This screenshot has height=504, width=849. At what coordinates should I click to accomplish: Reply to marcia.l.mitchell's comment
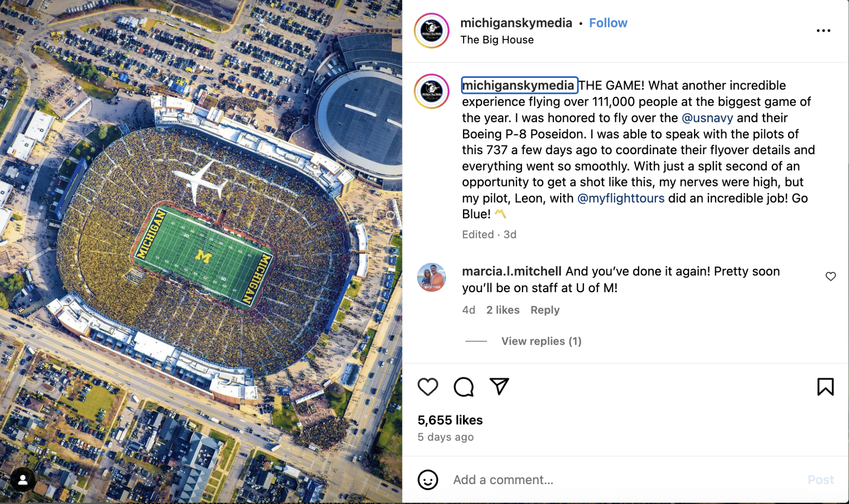pyautogui.click(x=545, y=310)
